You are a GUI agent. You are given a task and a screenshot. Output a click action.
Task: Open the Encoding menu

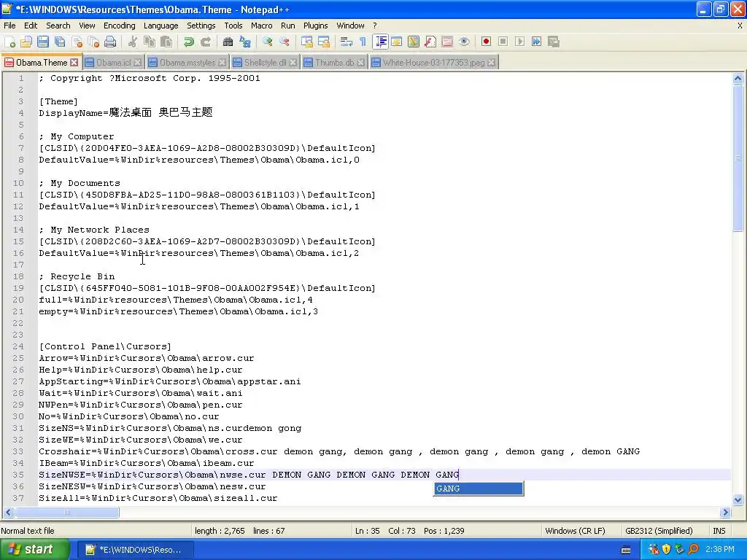[120, 26]
